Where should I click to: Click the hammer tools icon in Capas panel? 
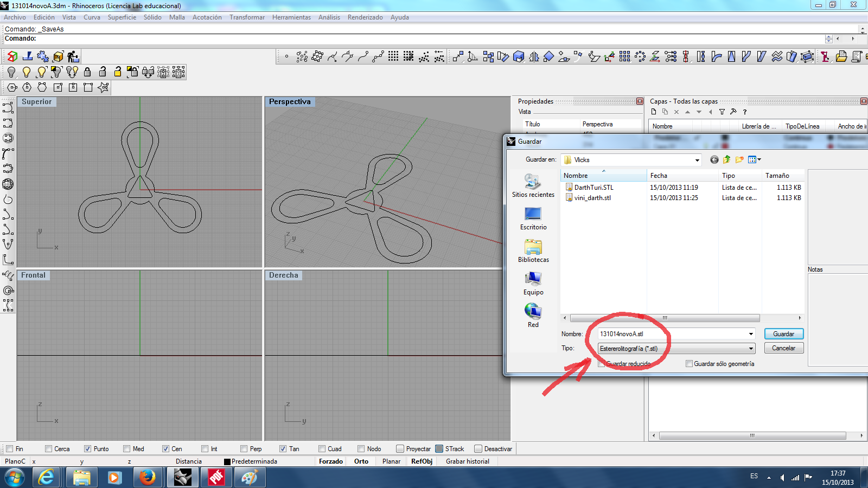pyautogui.click(x=733, y=112)
